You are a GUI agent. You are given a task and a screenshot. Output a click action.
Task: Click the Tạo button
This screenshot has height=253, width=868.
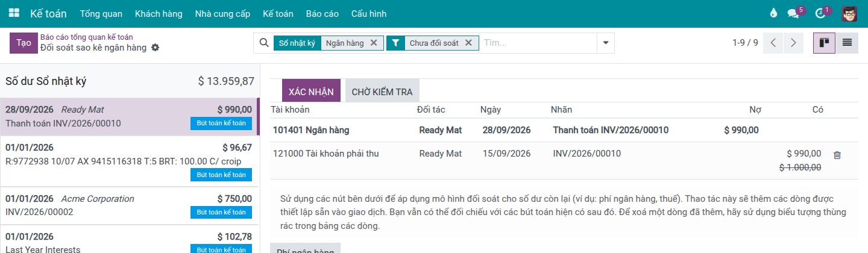tap(24, 43)
